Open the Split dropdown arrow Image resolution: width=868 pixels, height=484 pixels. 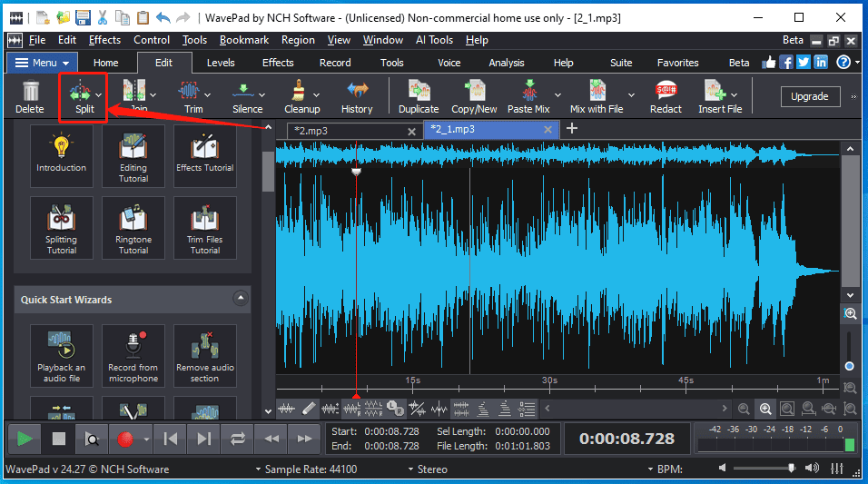click(x=99, y=94)
